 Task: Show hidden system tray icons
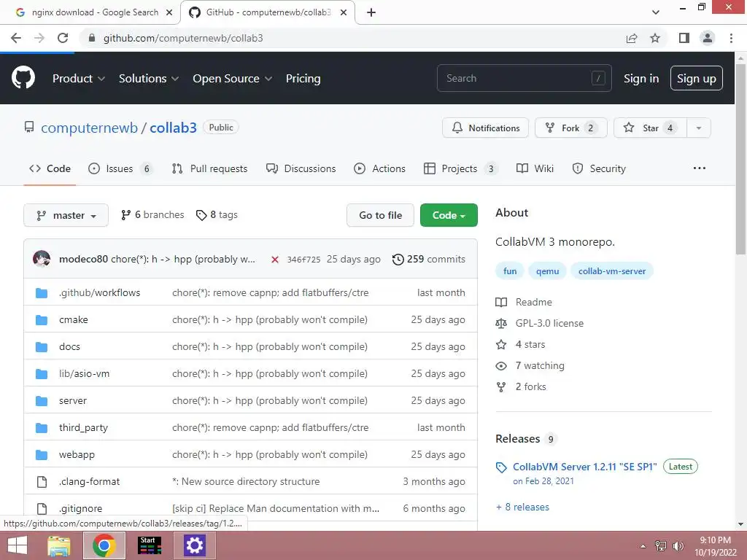pyautogui.click(x=643, y=546)
